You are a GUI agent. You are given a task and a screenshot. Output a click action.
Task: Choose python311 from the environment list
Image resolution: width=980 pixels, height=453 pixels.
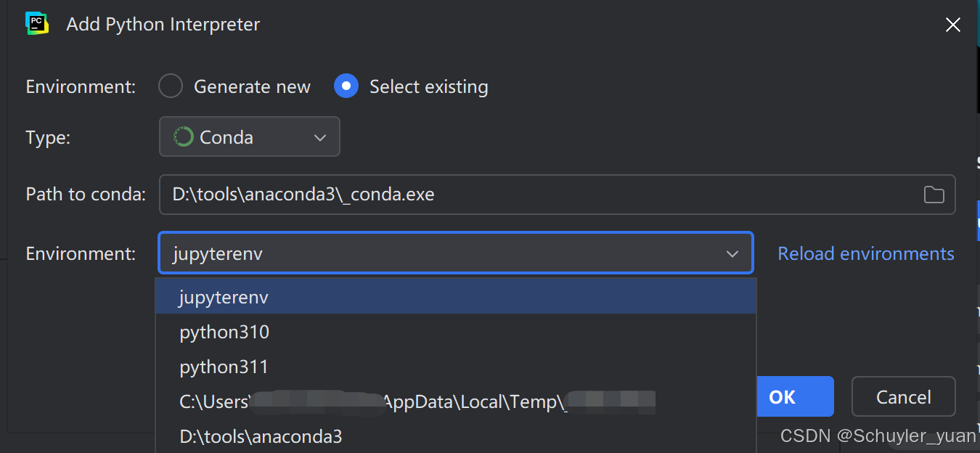[x=456, y=367]
